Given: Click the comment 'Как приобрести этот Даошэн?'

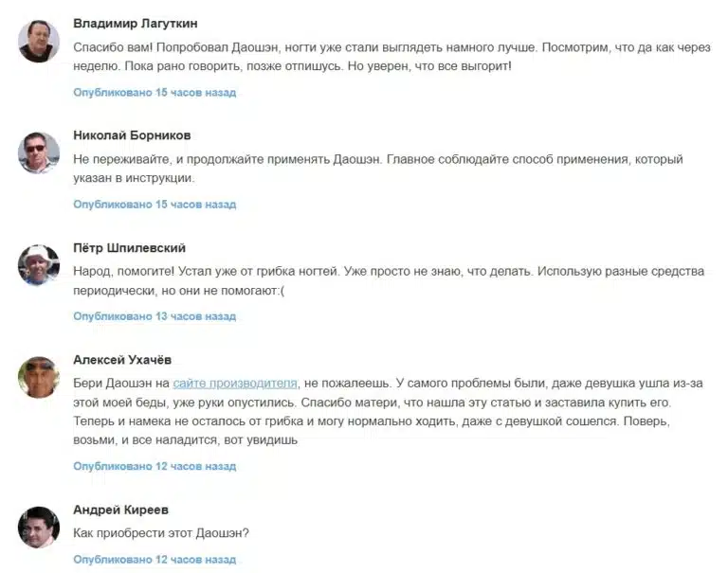Looking at the screenshot, I should click(x=161, y=533).
